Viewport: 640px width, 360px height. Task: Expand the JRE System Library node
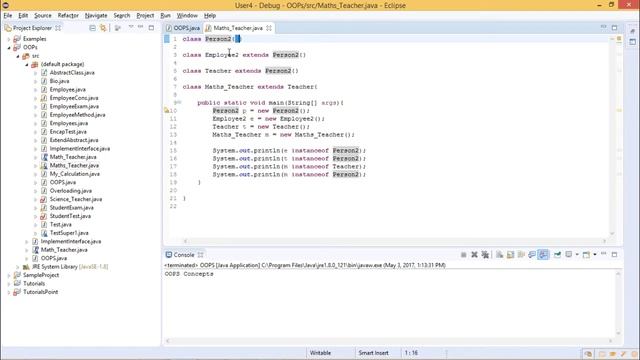coord(18,267)
